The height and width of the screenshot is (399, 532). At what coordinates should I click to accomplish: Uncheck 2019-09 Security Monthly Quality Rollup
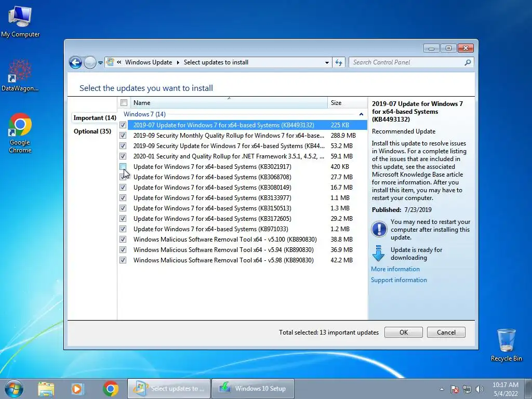(123, 136)
